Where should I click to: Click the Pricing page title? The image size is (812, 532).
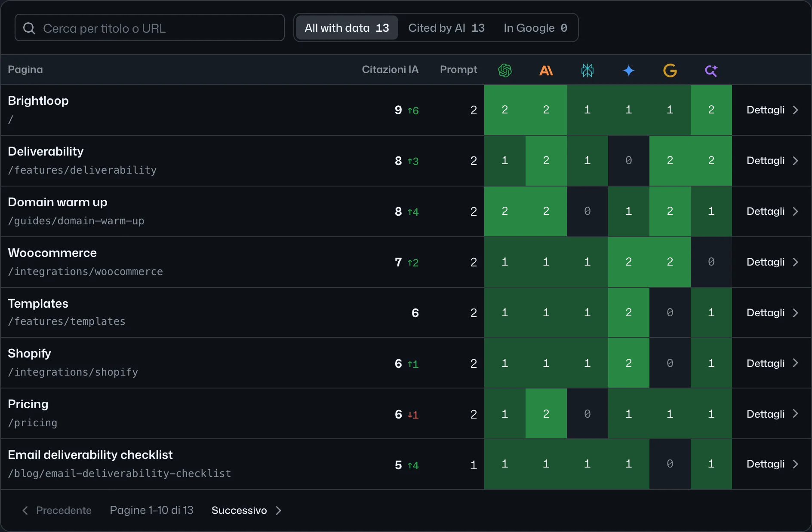coord(28,404)
